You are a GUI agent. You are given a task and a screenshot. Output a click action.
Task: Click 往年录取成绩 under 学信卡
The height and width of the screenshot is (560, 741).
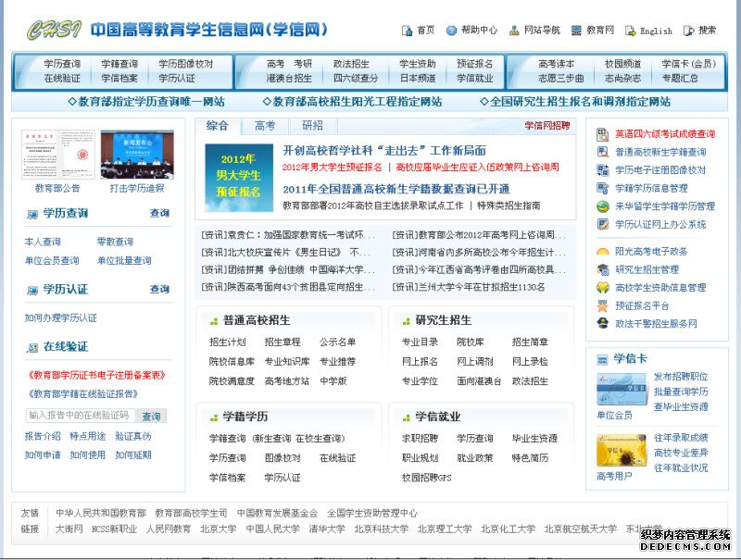(x=681, y=438)
